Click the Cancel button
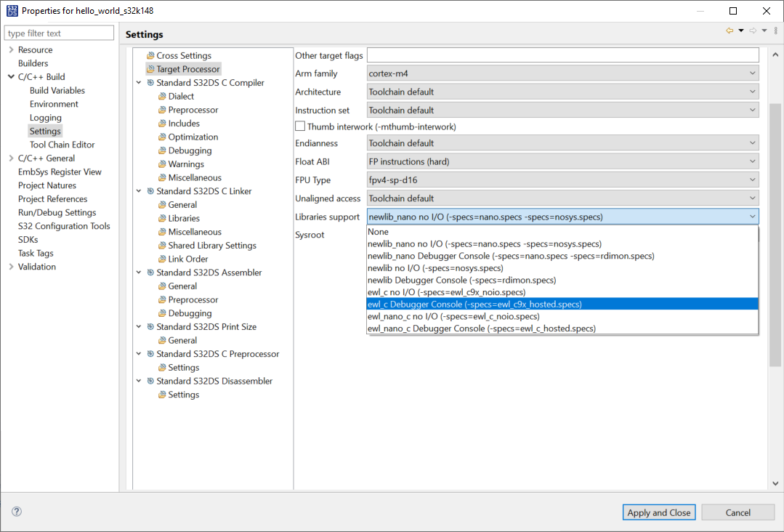784x532 pixels. coord(737,512)
